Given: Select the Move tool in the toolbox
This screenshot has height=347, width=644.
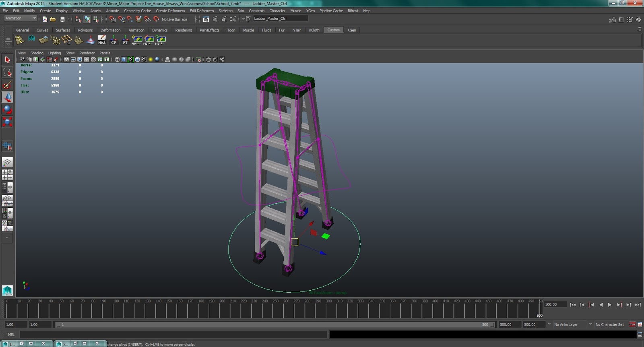Looking at the screenshot, I should 7,97.
